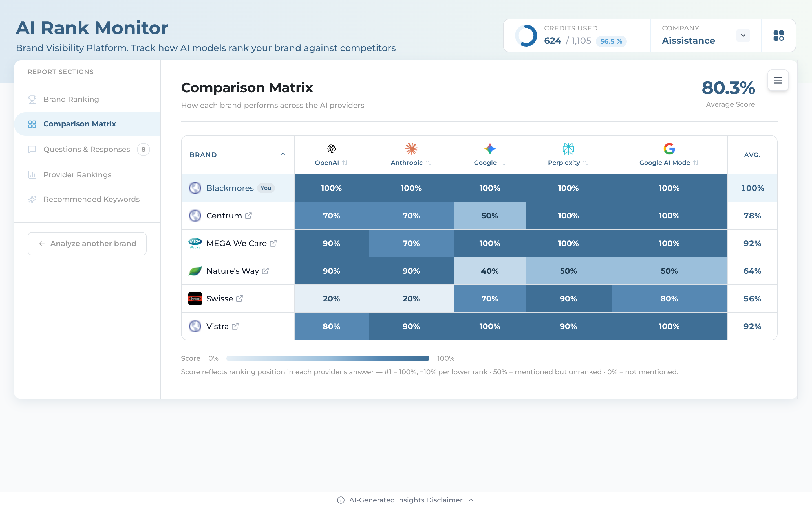Click the 624 credits used value
The height and width of the screenshot is (508, 812).
click(x=552, y=41)
